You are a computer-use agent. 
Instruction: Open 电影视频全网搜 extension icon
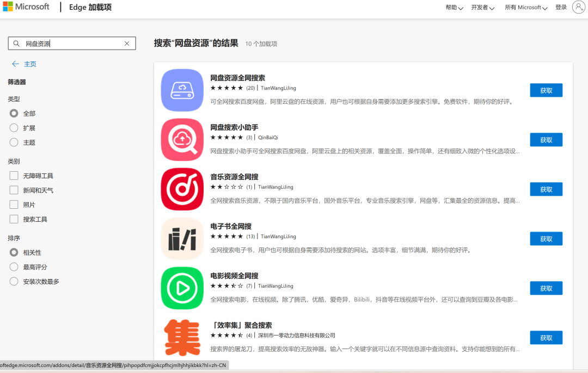pos(182,288)
